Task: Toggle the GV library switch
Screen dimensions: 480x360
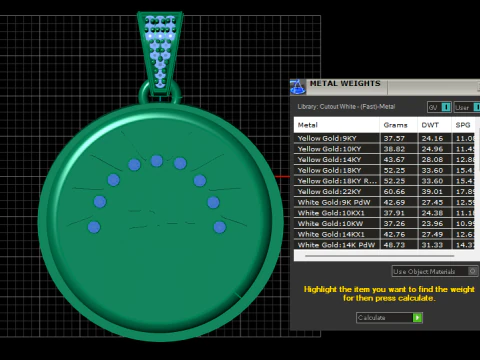Action: [x=439, y=107]
